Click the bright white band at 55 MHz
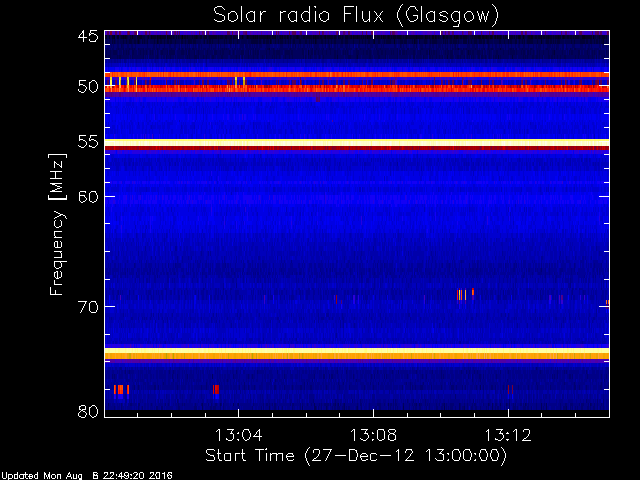This screenshot has height=480, width=640. [x=357, y=142]
